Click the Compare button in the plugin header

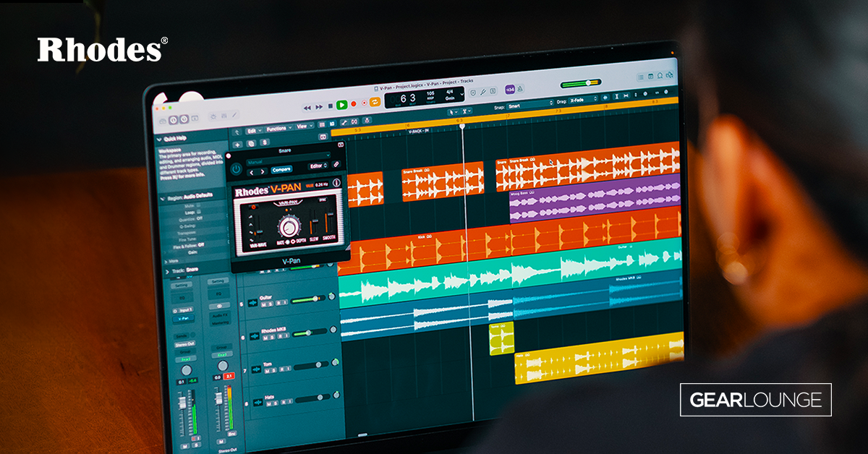pos(281,169)
